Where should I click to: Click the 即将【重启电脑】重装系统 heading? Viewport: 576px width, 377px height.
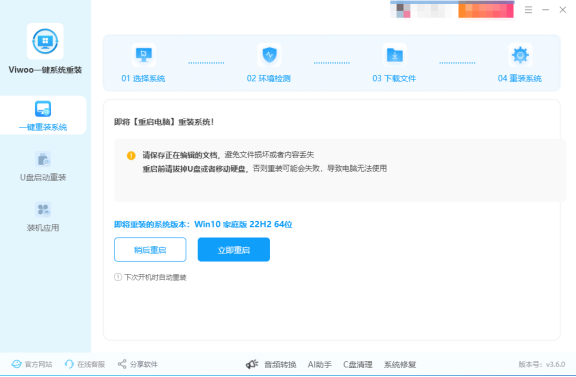pyautogui.click(x=164, y=122)
